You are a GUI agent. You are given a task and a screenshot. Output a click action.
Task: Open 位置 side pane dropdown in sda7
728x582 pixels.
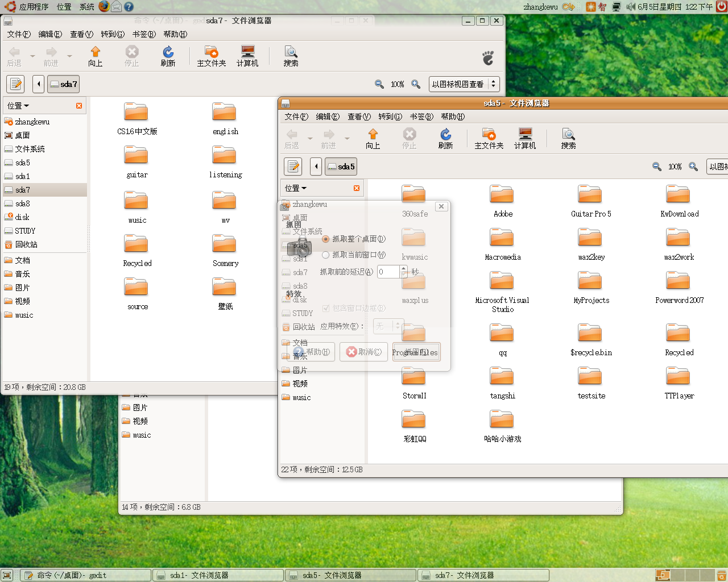coord(18,106)
